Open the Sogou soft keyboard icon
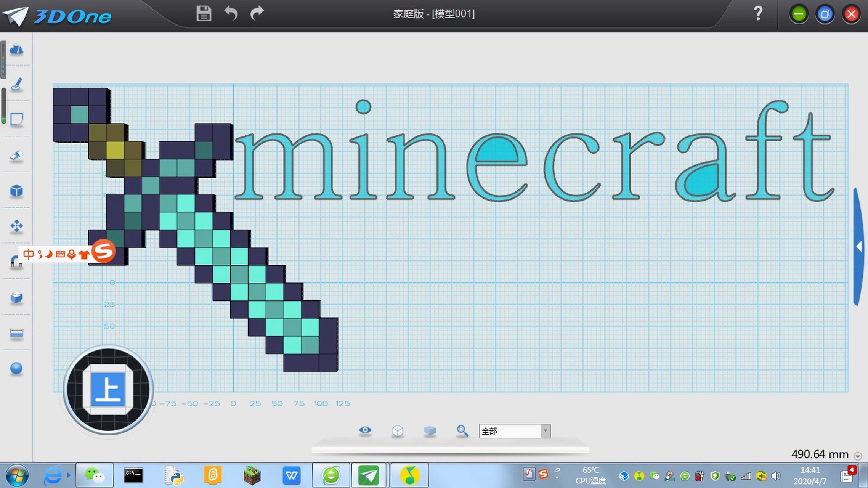The height and width of the screenshot is (488, 868). [60, 254]
